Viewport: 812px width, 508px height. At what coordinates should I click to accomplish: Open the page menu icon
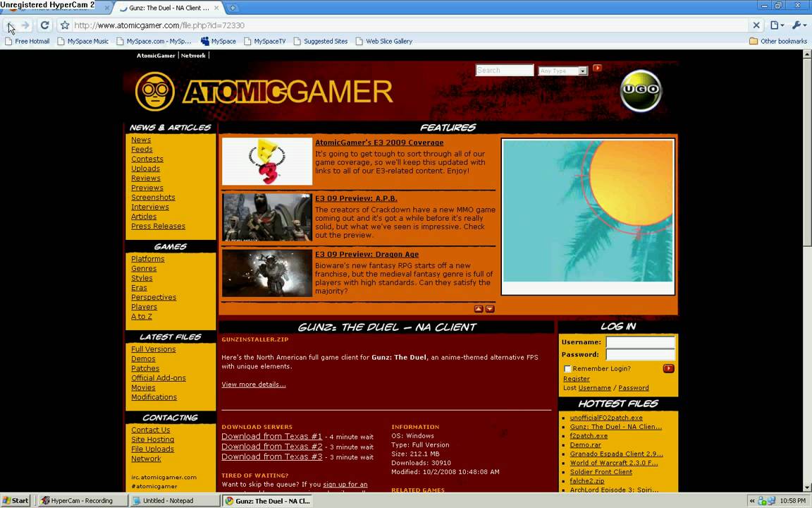[x=777, y=25]
